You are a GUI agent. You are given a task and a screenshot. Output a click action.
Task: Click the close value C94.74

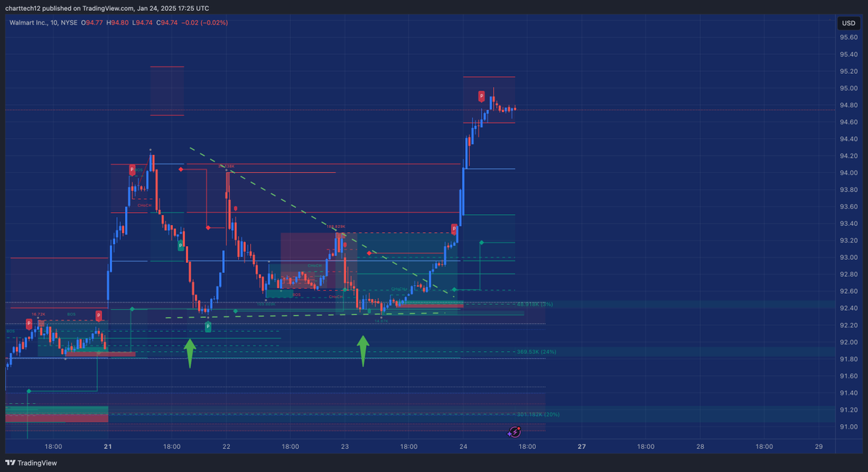pyautogui.click(x=169, y=22)
